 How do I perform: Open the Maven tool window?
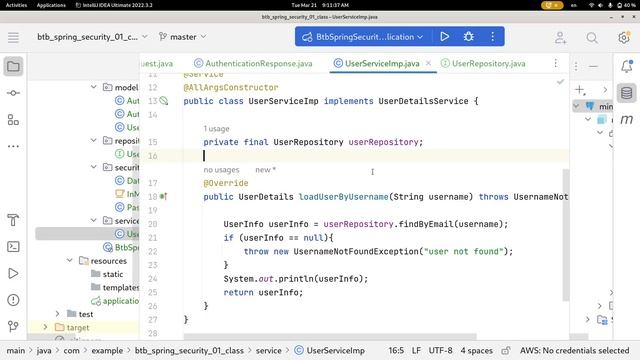(x=627, y=120)
